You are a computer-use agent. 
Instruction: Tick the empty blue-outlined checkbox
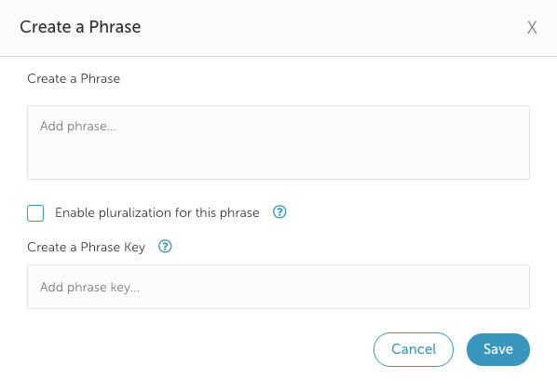[35, 213]
